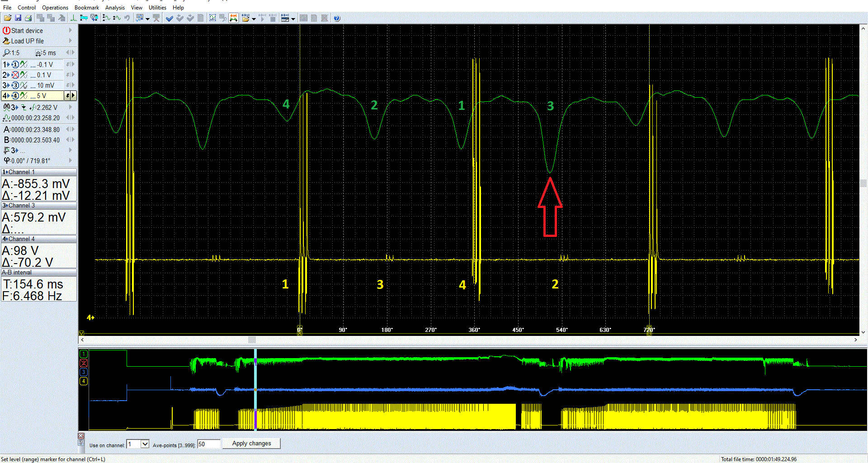
Task: Click the filter icon labeled 3
Action: click(6, 150)
